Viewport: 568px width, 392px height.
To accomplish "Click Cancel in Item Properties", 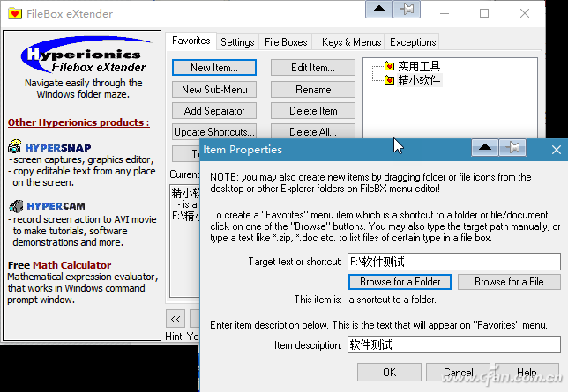I will (459, 372).
